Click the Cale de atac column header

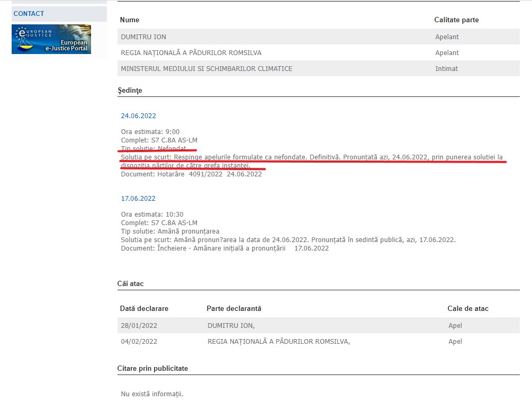pyautogui.click(x=468, y=309)
